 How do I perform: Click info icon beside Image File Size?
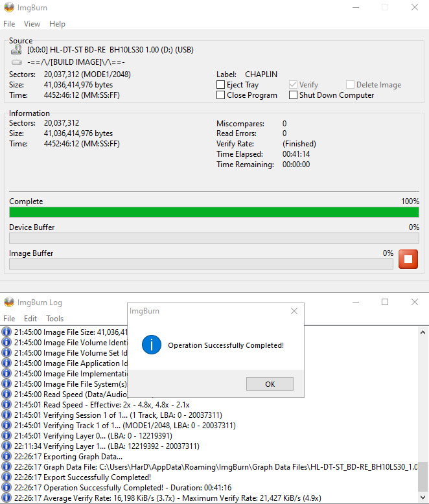click(6, 332)
